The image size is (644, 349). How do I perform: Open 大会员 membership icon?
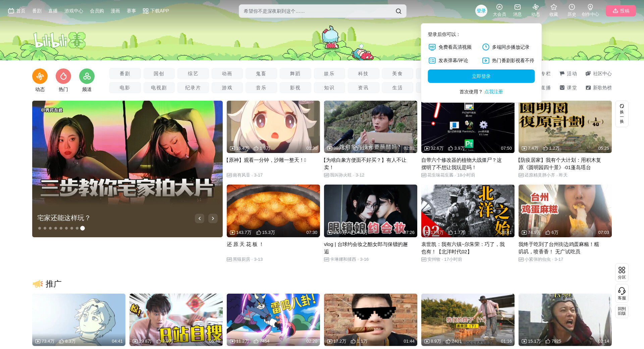(x=499, y=7)
